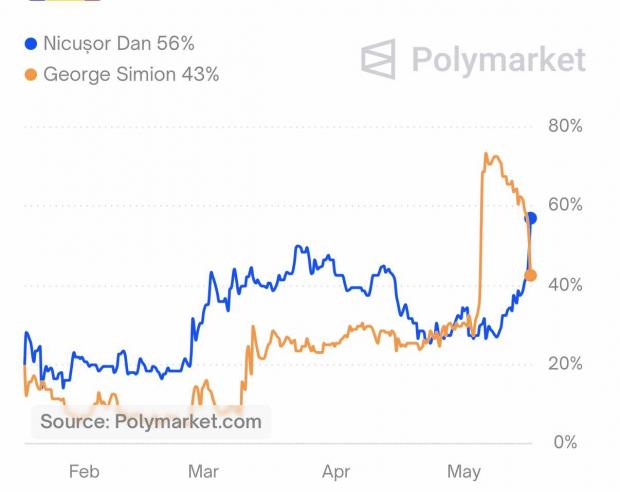Select the Nicușor Dan 56% legend label

tap(118, 44)
